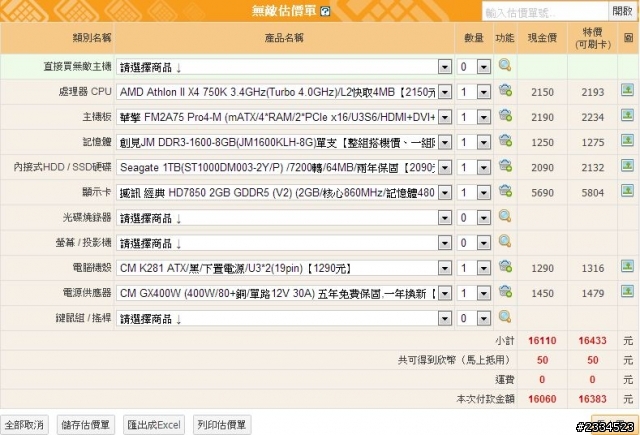Click the 處理器 CPU category label
Screen dimensions: 640x435
[85, 91]
